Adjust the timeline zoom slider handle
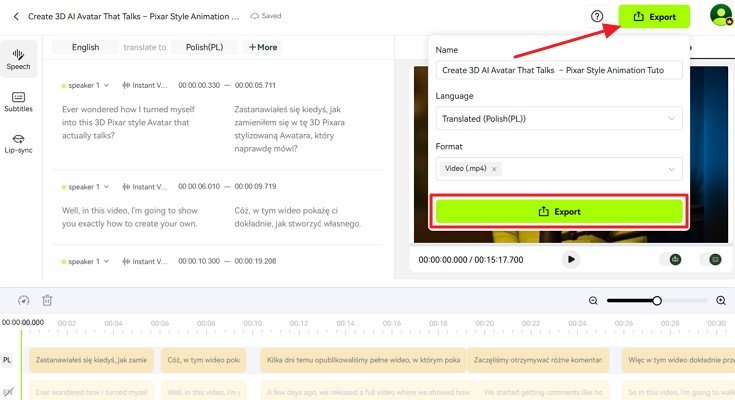Image resolution: width=735 pixels, height=400 pixels. (657, 300)
